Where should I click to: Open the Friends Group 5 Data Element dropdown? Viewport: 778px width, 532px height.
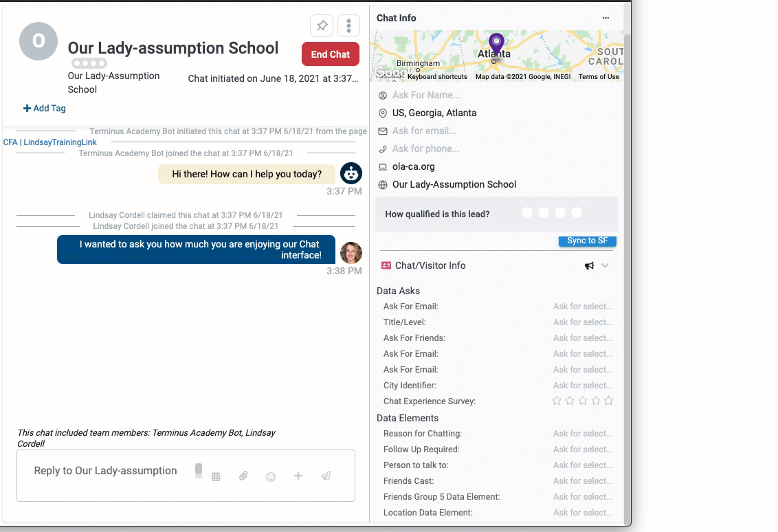[583, 497]
